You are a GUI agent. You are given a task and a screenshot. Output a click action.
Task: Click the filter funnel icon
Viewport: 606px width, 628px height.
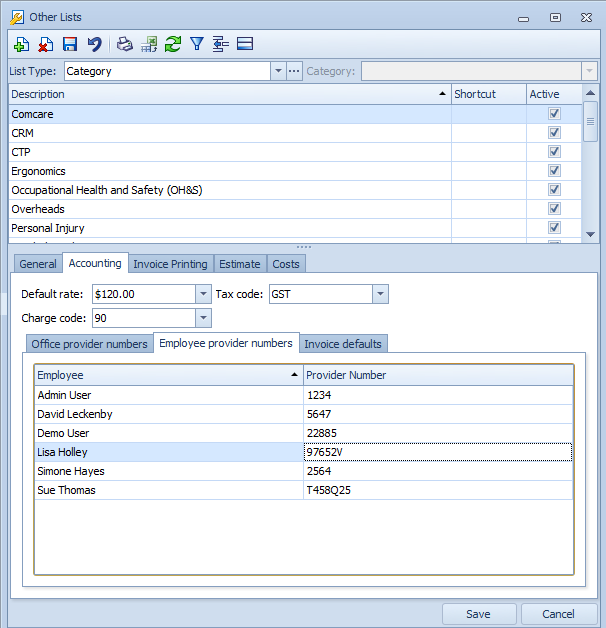click(197, 44)
